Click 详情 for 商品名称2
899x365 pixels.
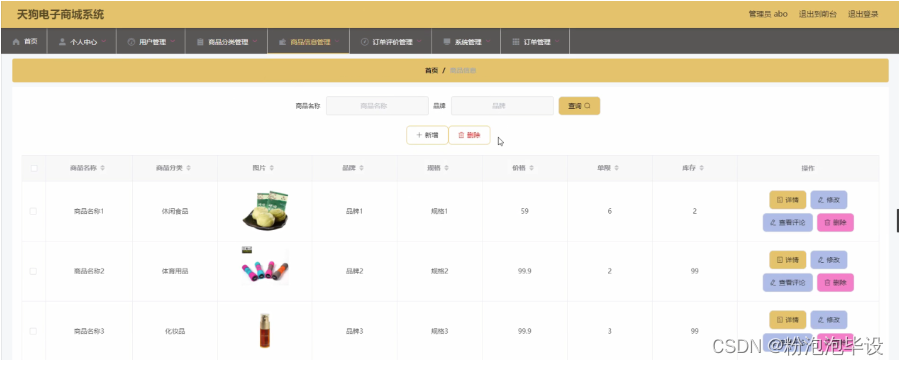click(x=788, y=260)
